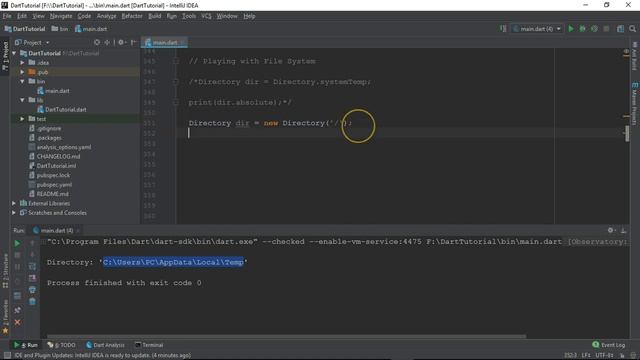The image size is (640, 360).
Task: Open the Dart Analysis tool window
Action: click(x=105, y=345)
